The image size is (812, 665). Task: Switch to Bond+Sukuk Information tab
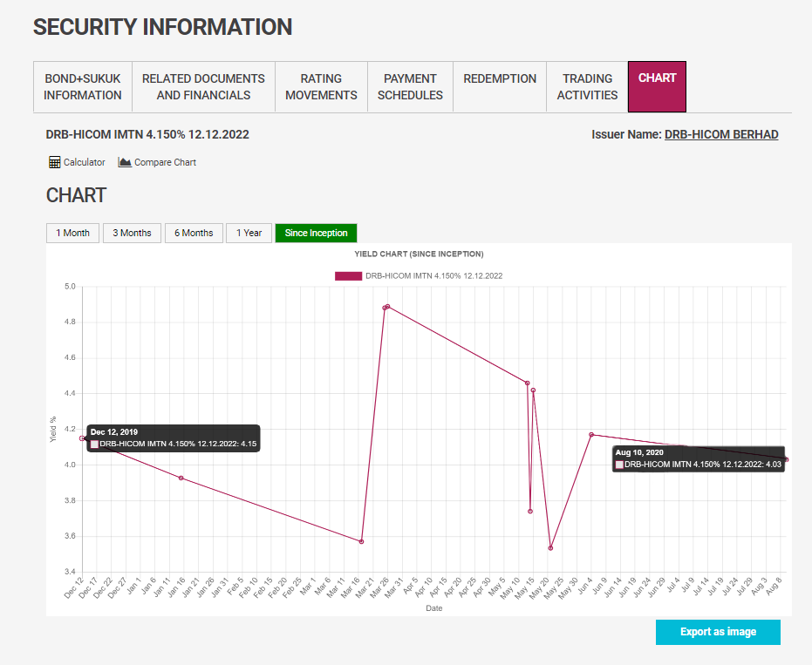click(x=82, y=87)
